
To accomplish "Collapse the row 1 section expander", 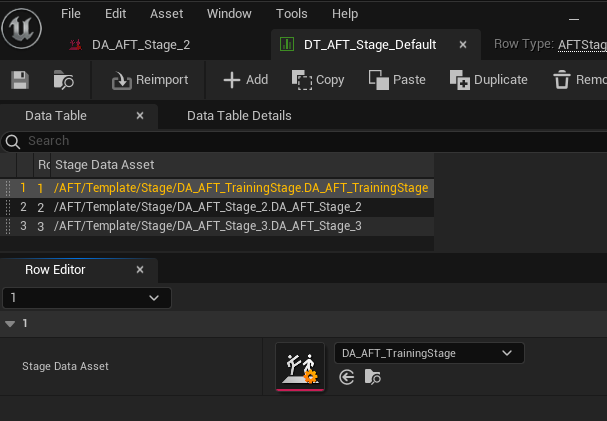I will pos(10,323).
